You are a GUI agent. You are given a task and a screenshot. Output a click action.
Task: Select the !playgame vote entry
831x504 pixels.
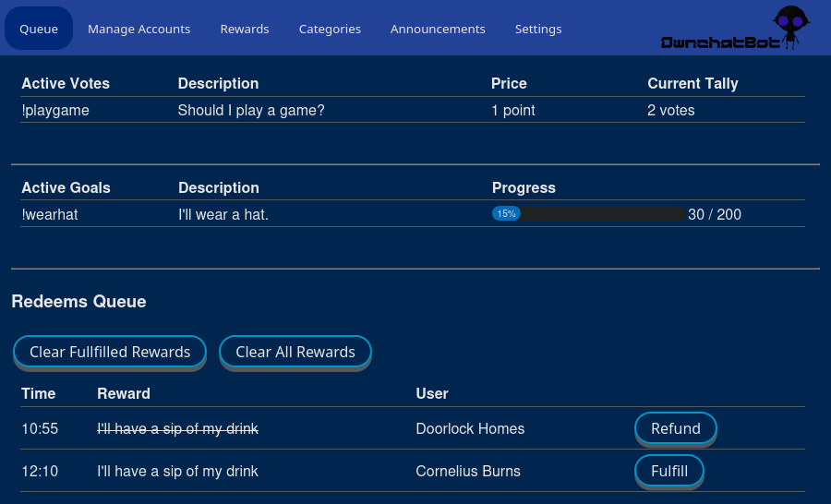point(55,111)
